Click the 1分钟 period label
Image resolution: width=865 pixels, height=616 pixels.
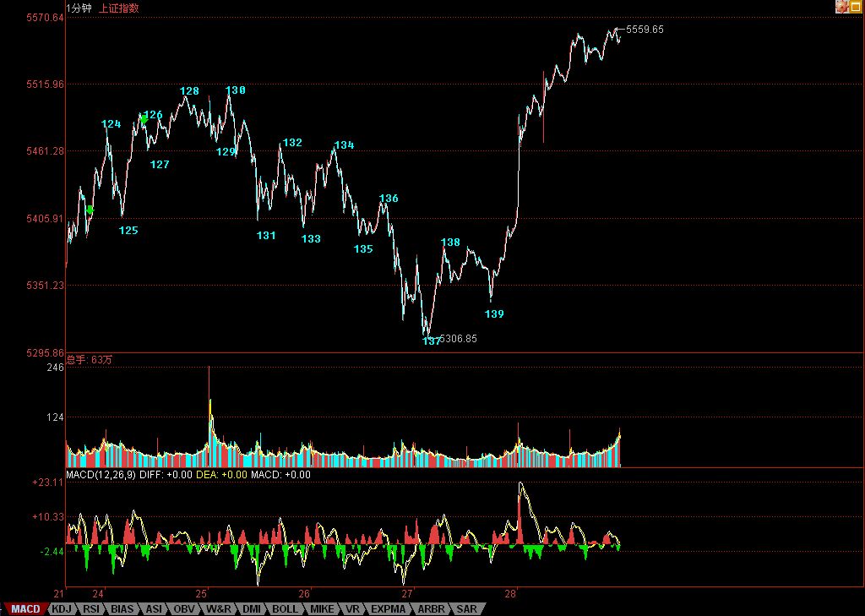click(x=79, y=8)
